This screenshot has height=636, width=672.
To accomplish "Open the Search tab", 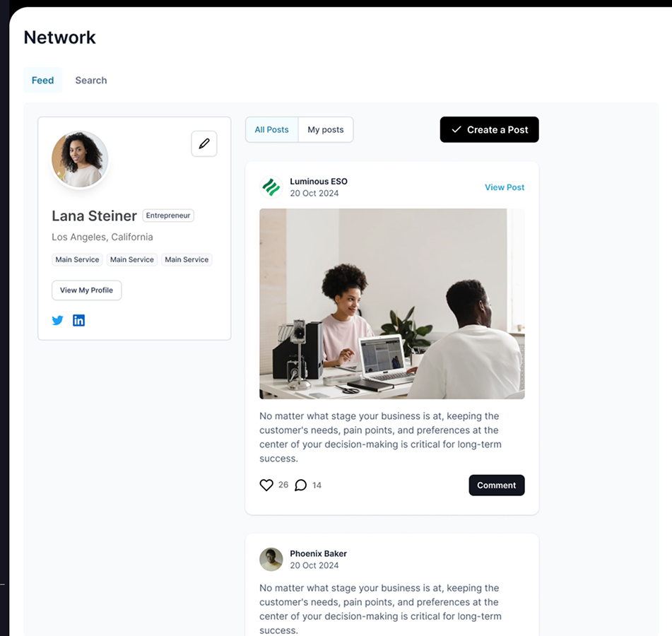I will pos(91,80).
